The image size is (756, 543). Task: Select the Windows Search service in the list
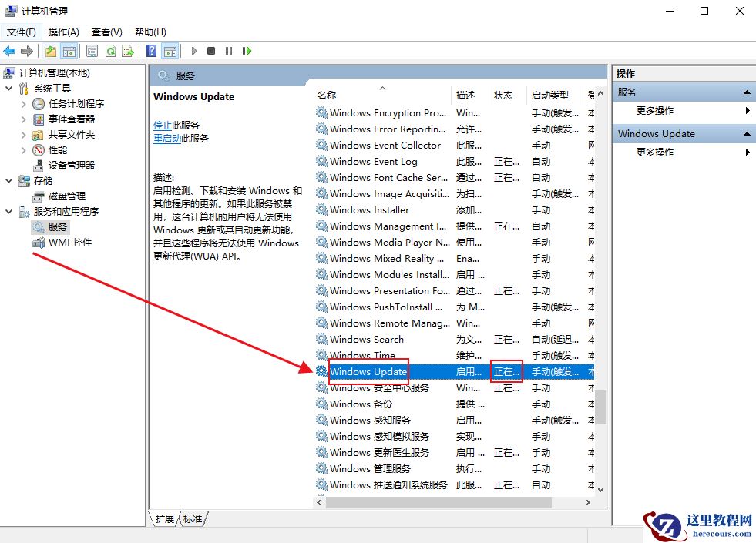[x=368, y=339]
